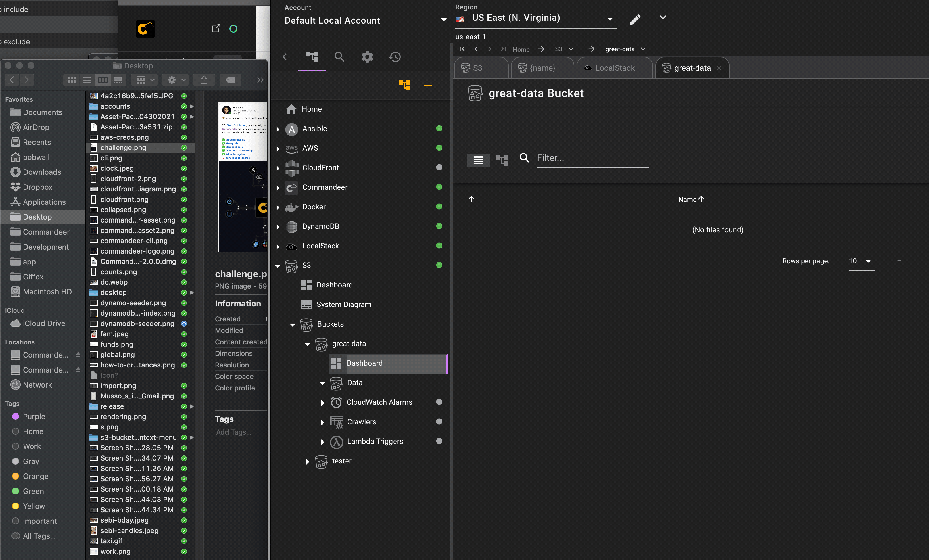Screen dimensions: 929x560
Task: Click the sidebar back chevron
Action: (285, 57)
